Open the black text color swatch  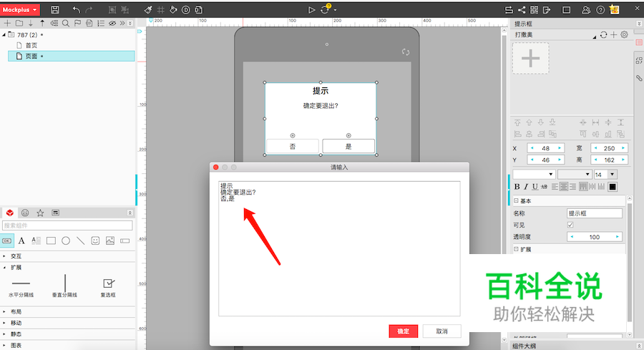613,187
